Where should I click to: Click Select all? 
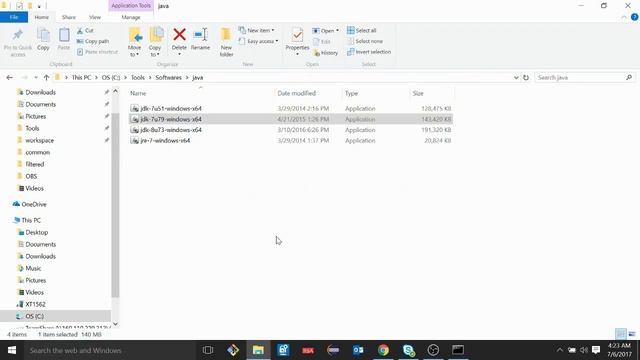[x=362, y=31]
